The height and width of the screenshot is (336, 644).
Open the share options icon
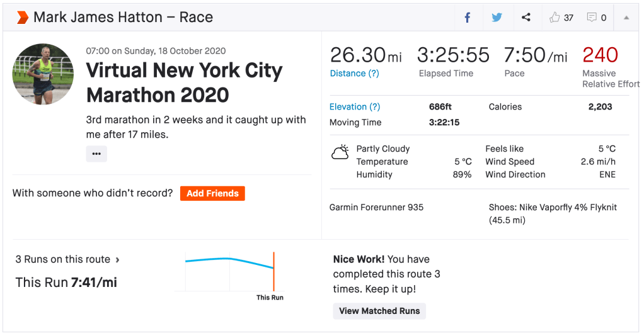pos(526,18)
